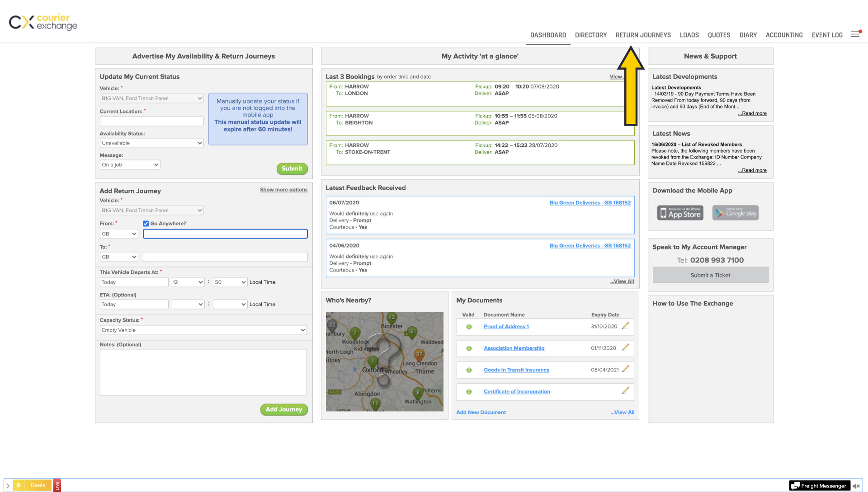This screenshot has height=492, width=868.
Task: Edit the Goods In Transit Insurance document
Action: 625,369
